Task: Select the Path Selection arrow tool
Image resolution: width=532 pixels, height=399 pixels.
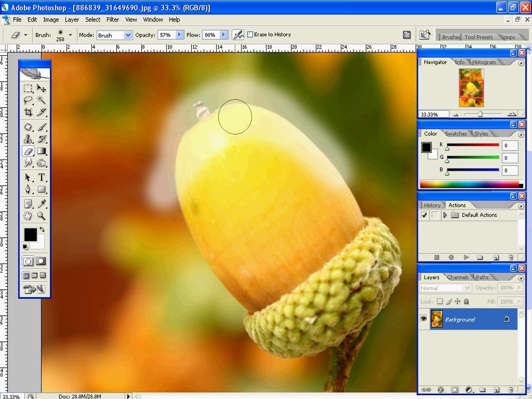Action: click(28, 177)
